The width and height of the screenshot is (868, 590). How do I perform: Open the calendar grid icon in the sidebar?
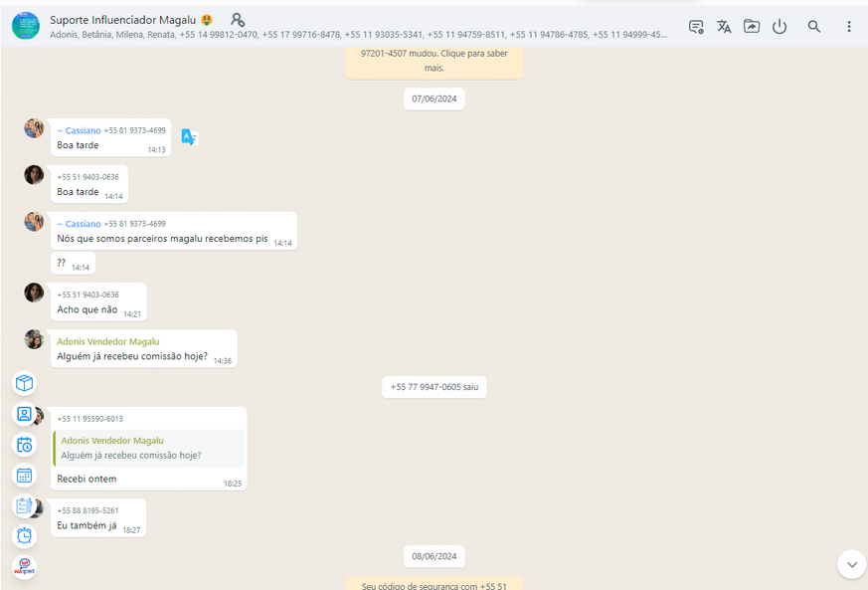pyautogui.click(x=24, y=475)
